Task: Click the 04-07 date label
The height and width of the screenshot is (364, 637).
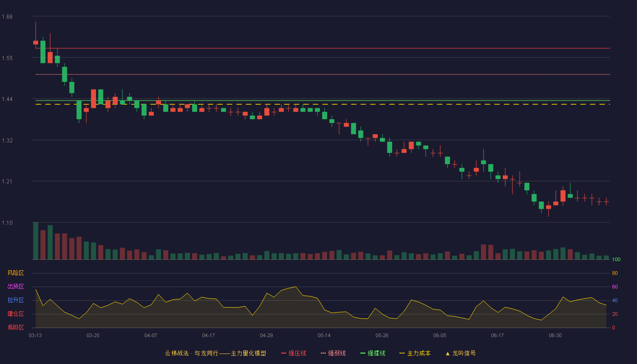Action: (x=151, y=335)
